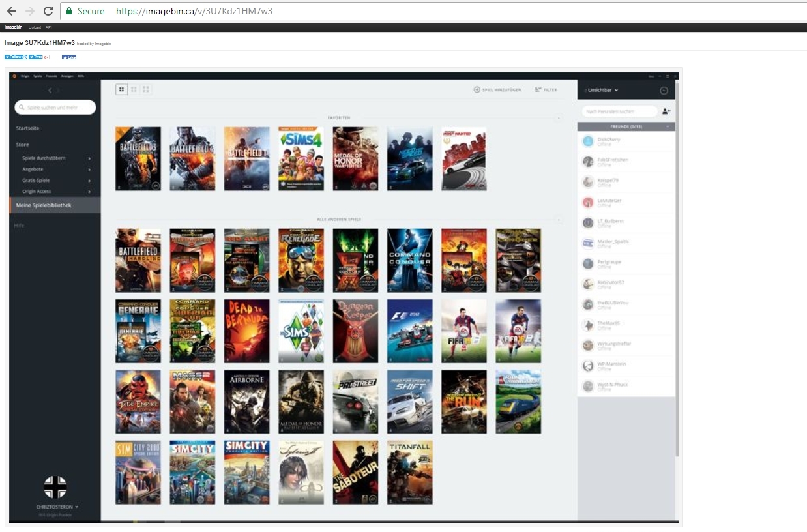Click the Twitter Follow button
The image size is (807, 532).
[16, 57]
